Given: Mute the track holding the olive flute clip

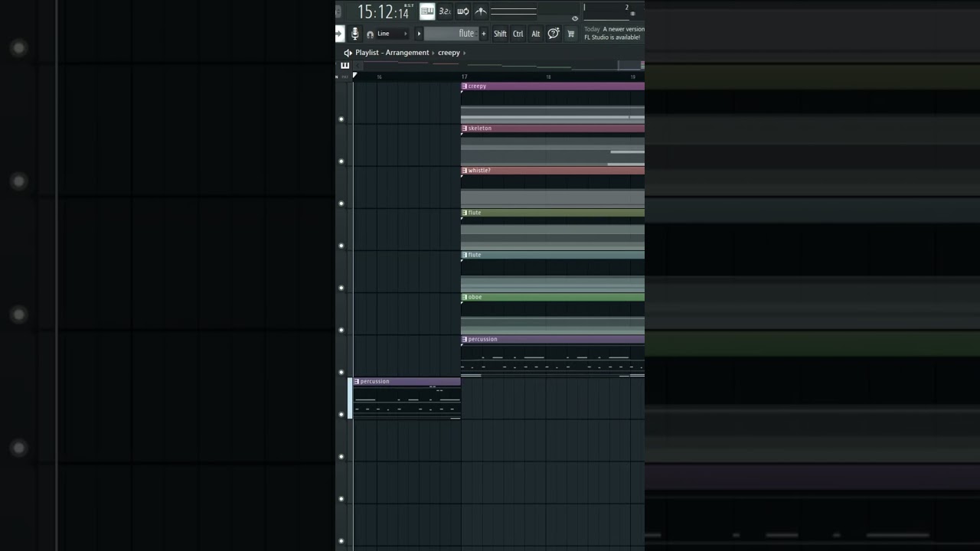Looking at the screenshot, I should coord(341,246).
